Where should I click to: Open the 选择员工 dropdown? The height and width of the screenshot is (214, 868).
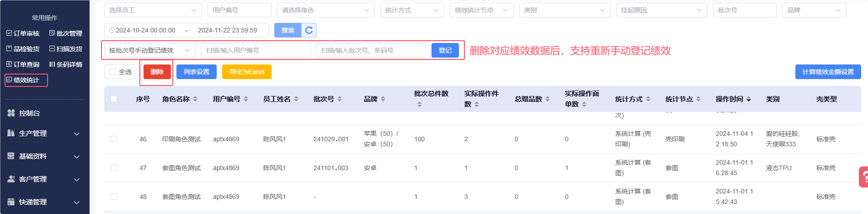coord(153,10)
